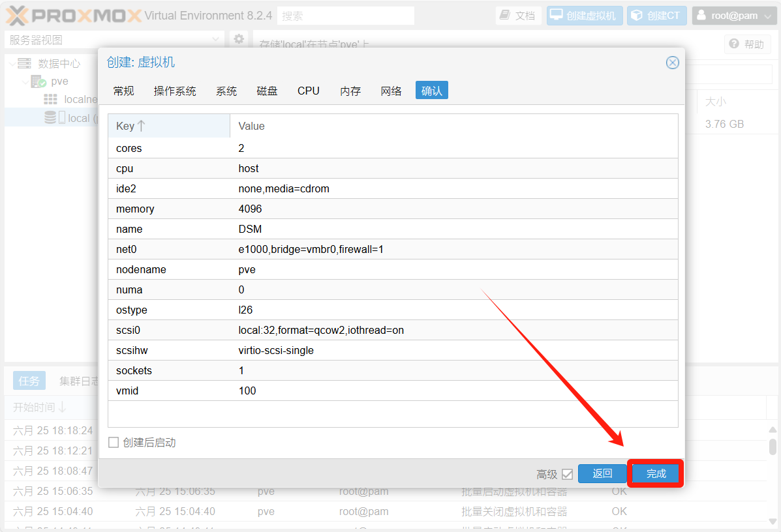Viewport: 781px width, 532px height.
Task: Sort by the Key column header
Action: [130, 126]
